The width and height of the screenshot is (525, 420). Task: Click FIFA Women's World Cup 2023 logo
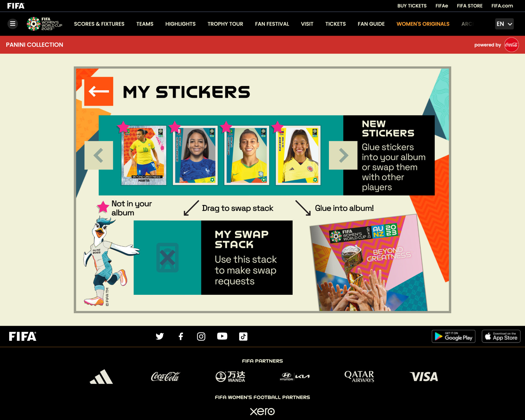coord(45,24)
